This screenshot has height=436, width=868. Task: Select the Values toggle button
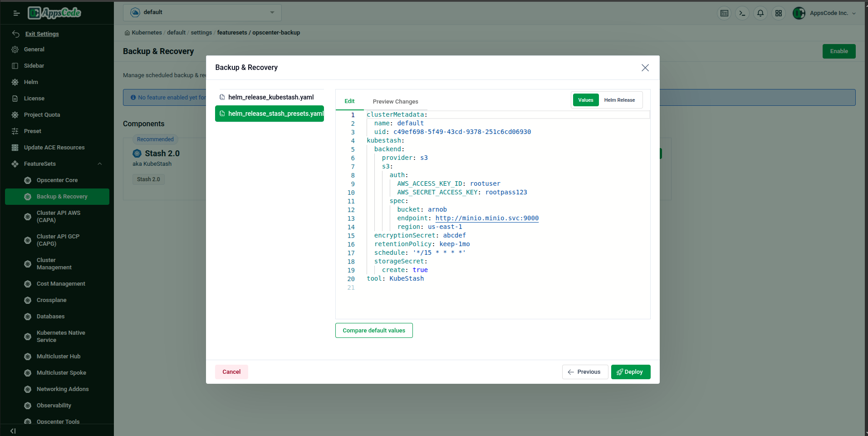click(x=585, y=99)
